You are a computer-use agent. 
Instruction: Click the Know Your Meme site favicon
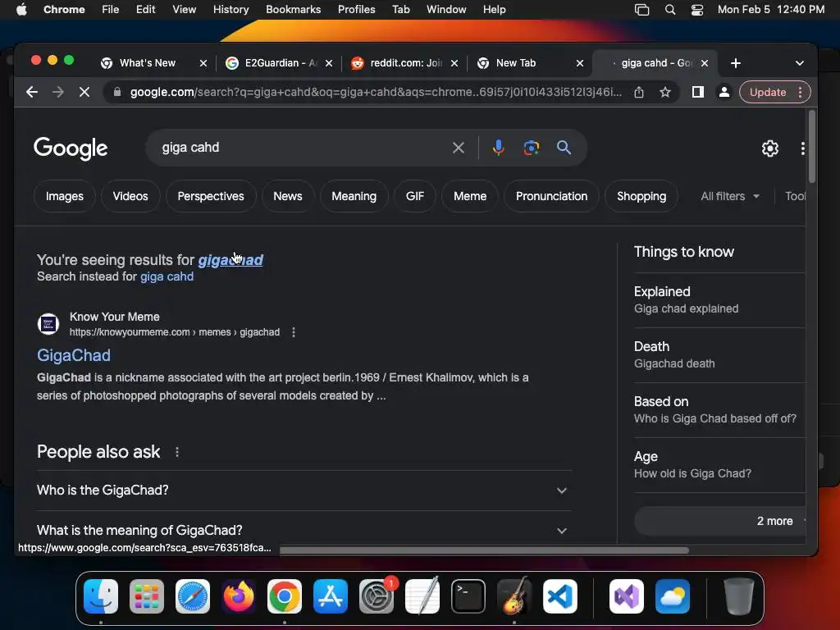tap(48, 324)
